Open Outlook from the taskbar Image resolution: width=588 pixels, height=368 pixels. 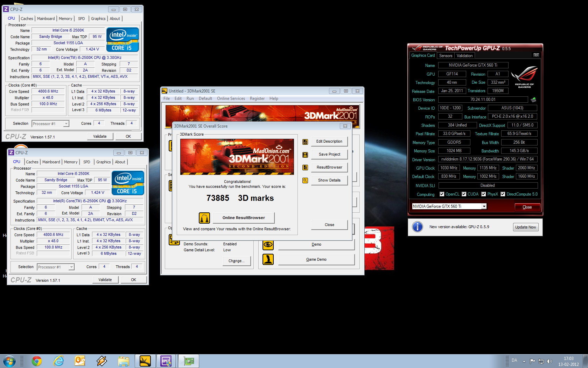click(80, 361)
